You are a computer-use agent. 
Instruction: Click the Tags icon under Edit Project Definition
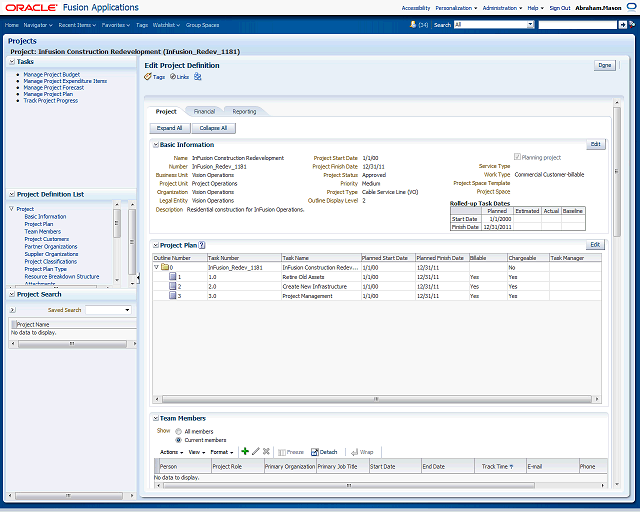(148, 76)
